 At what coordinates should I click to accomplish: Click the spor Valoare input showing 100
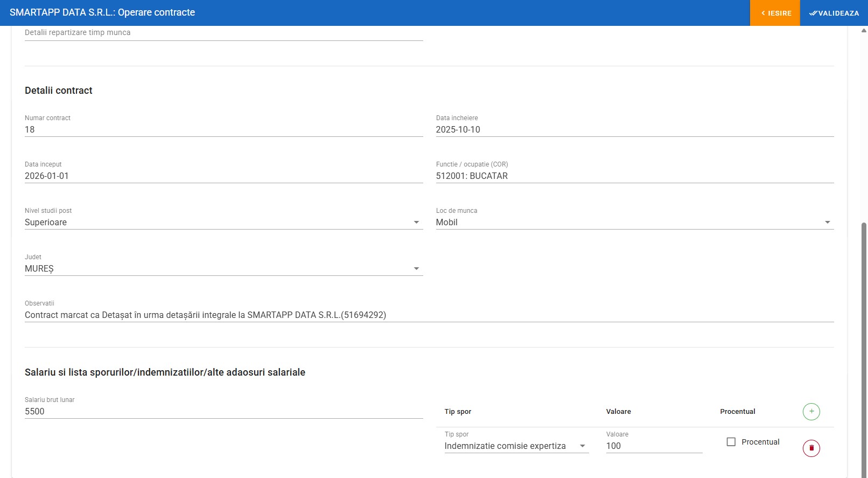654,446
